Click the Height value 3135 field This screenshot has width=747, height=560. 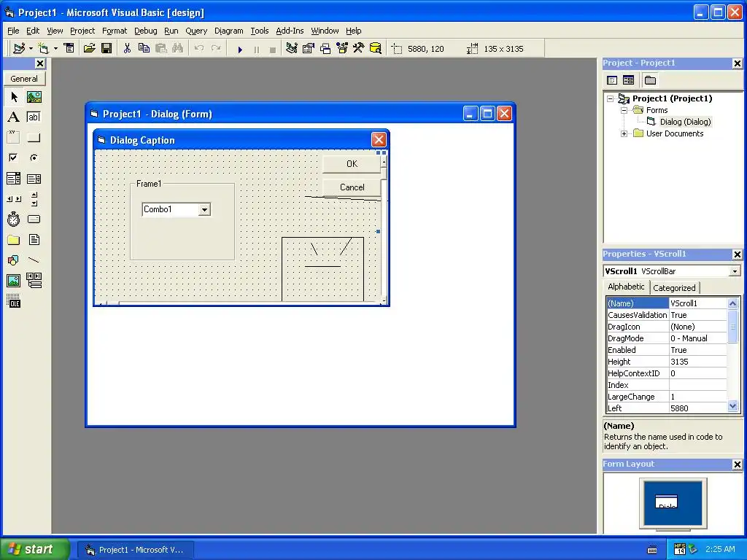698,362
